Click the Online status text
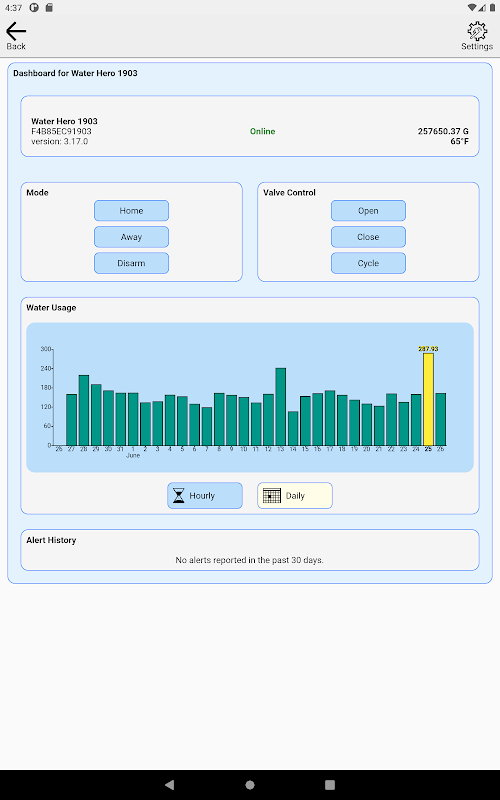 [x=263, y=131]
